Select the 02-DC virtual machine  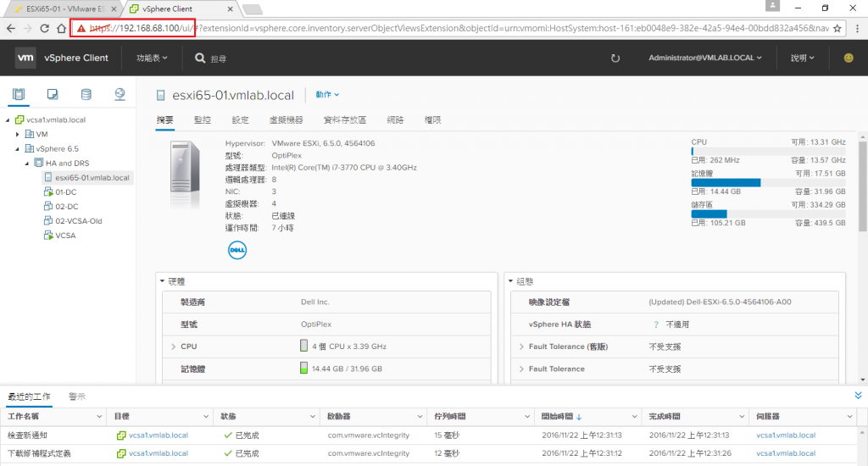tap(66, 207)
